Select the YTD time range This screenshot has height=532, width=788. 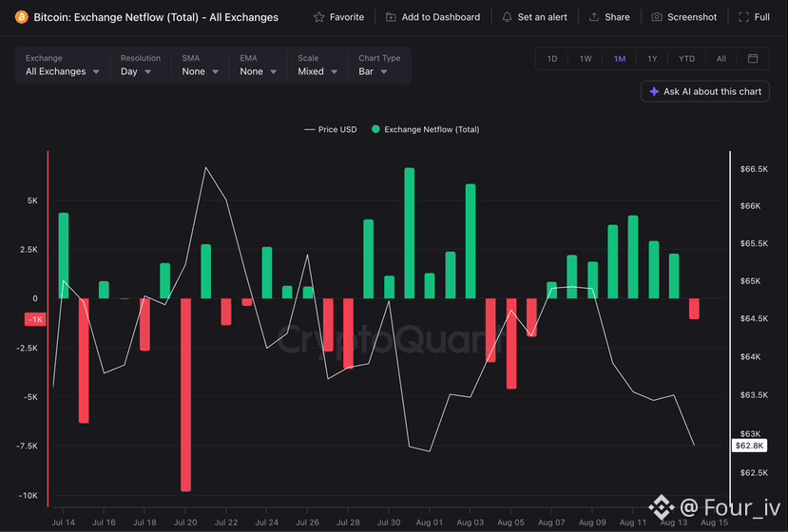686,59
